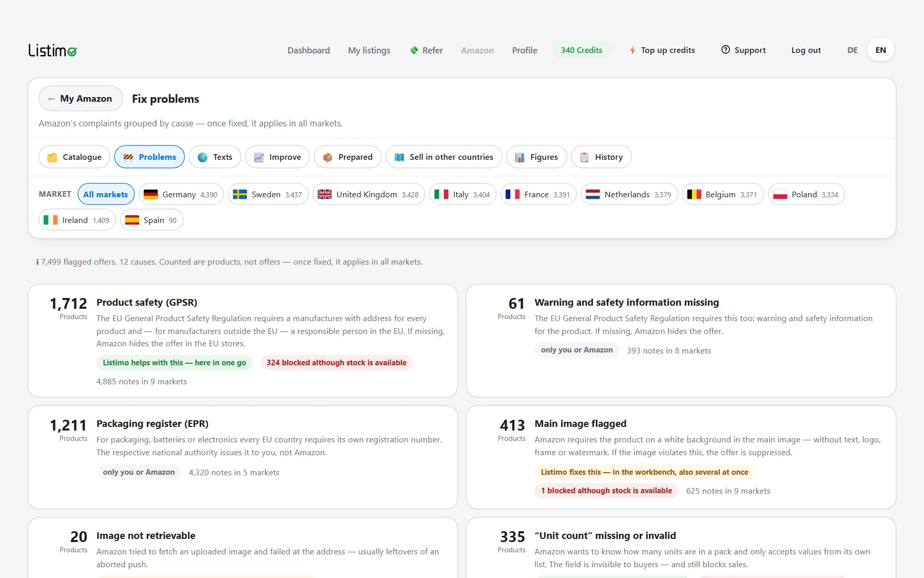The width and height of the screenshot is (924, 578).
Task: Click 324 blocked although stock is available
Action: (336, 363)
